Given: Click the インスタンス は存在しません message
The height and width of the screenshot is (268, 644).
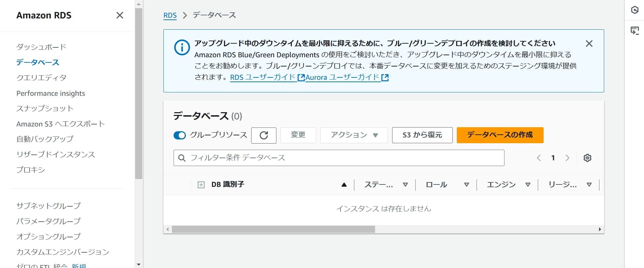Looking at the screenshot, I should pos(384,209).
